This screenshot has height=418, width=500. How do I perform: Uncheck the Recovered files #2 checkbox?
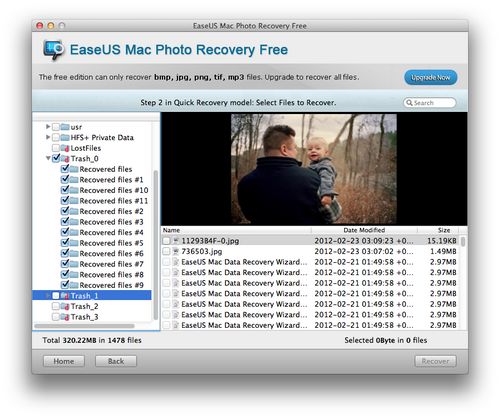point(65,211)
